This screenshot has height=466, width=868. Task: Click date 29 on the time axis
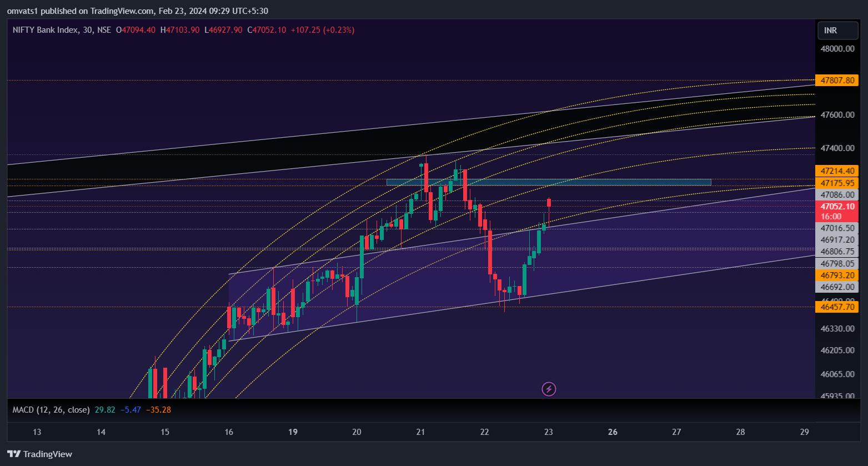[804, 432]
